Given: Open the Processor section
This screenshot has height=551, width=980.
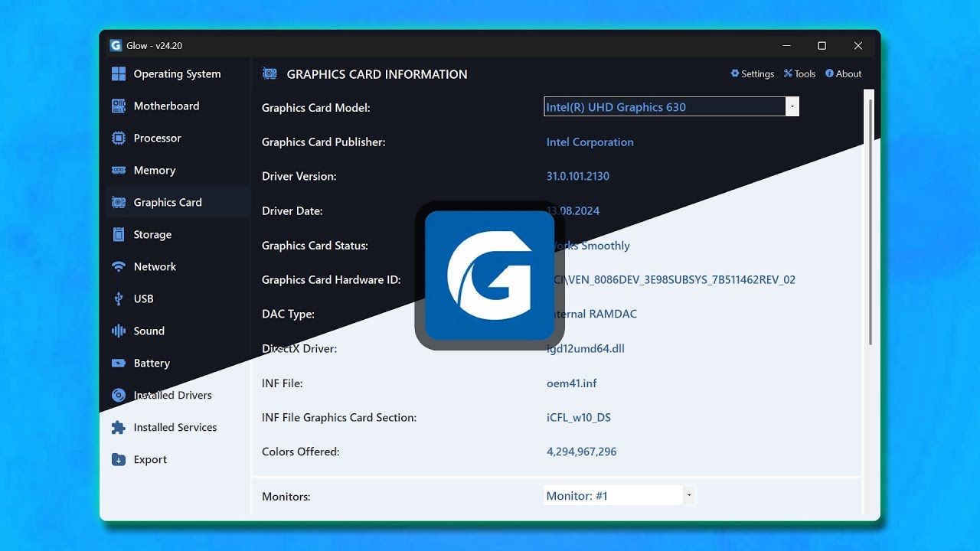Looking at the screenshot, I should [178, 138].
